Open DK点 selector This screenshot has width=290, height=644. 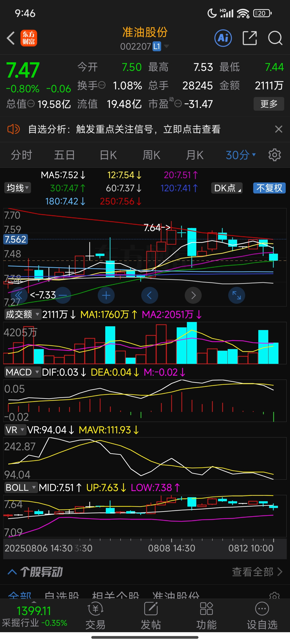tap(227, 188)
